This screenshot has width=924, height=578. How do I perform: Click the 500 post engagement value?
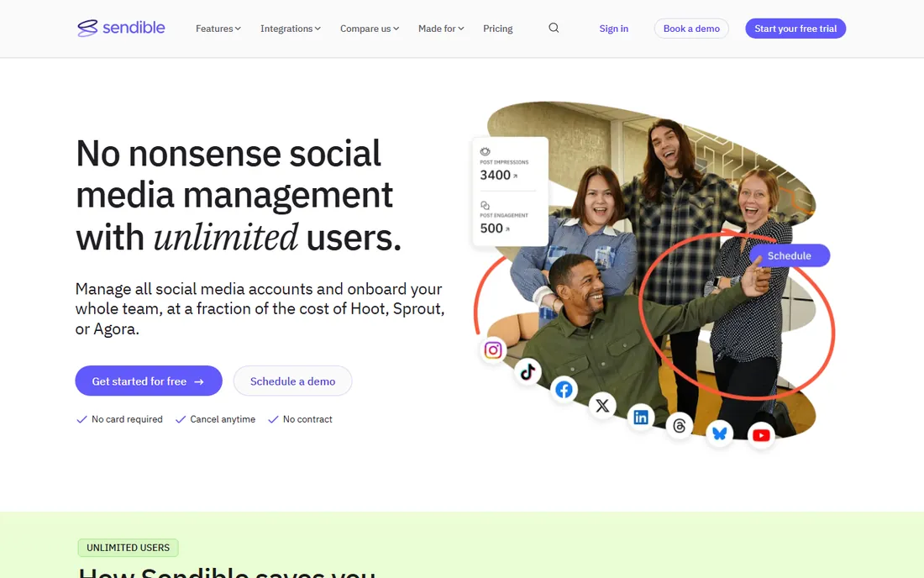[x=491, y=228]
